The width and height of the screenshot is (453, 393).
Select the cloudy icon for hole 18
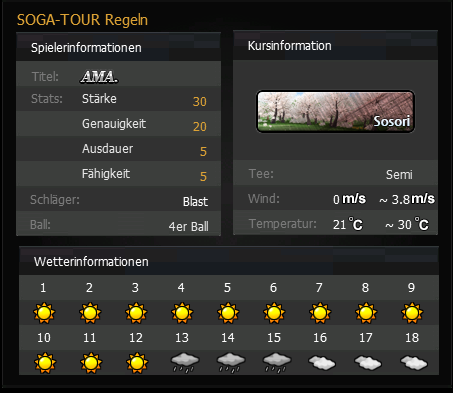pyautogui.click(x=414, y=363)
